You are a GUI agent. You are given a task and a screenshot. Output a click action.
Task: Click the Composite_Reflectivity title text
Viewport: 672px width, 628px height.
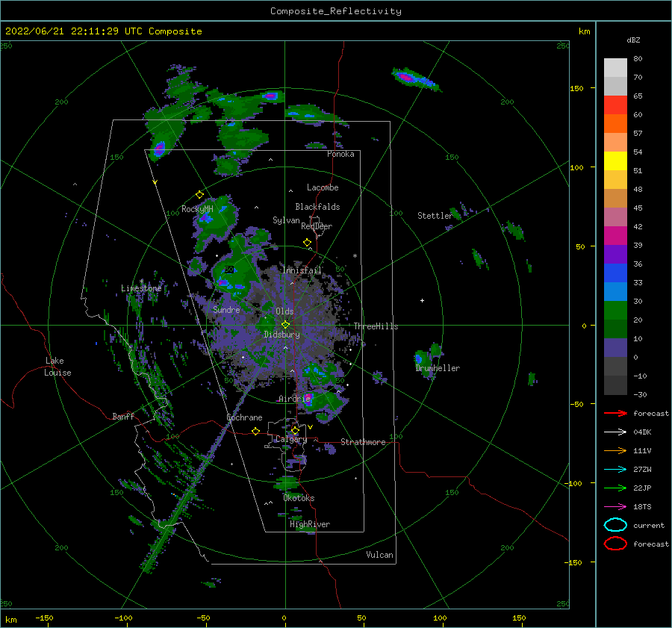pos(336,11)
